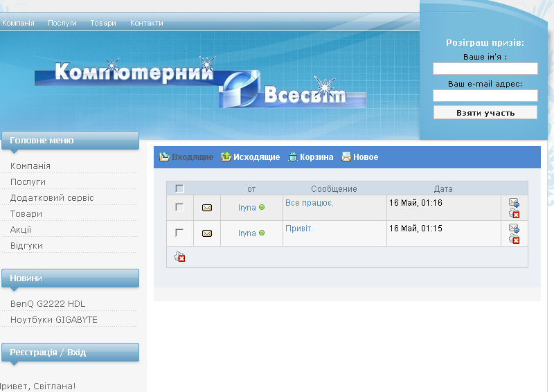Click the date '16 Май, 01:16'
This screenshot has height=392, width=554.
415,203
